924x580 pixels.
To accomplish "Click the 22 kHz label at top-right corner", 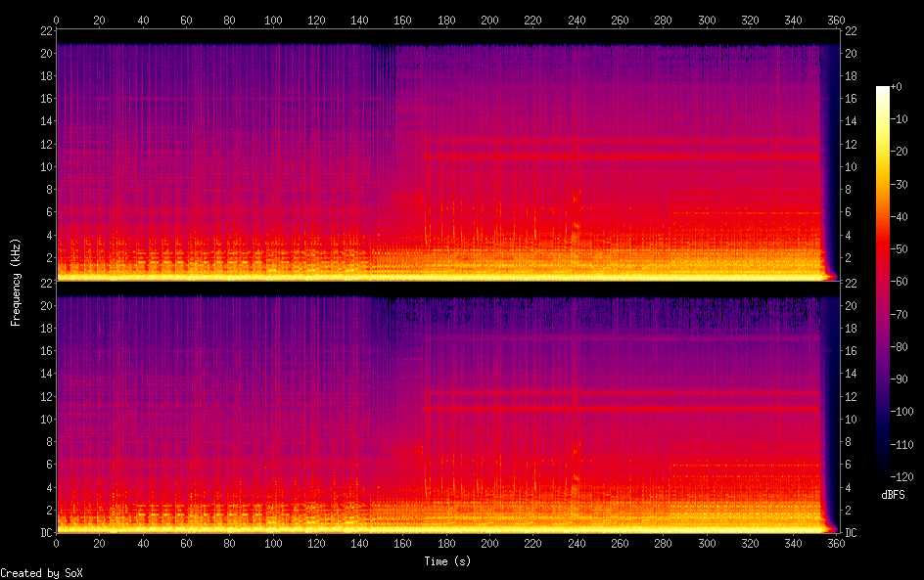I will click(851, 30).
